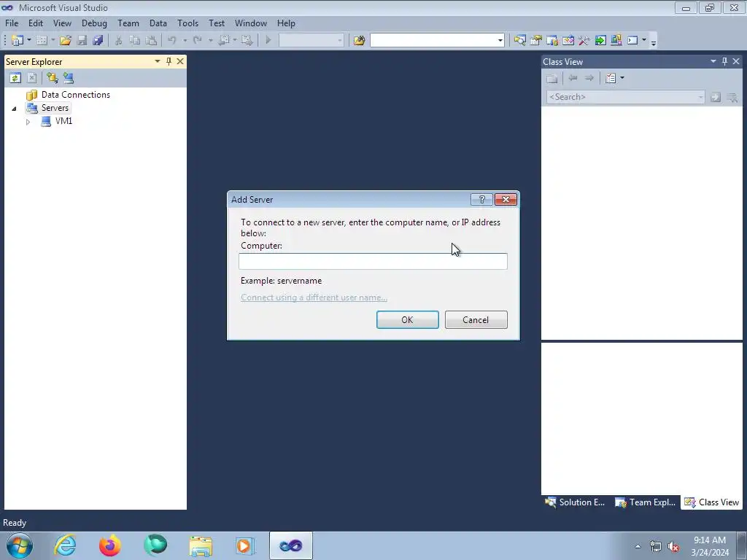Click the Class View New Folder icon
Screen dimensions: 747x560
point(551,78)
